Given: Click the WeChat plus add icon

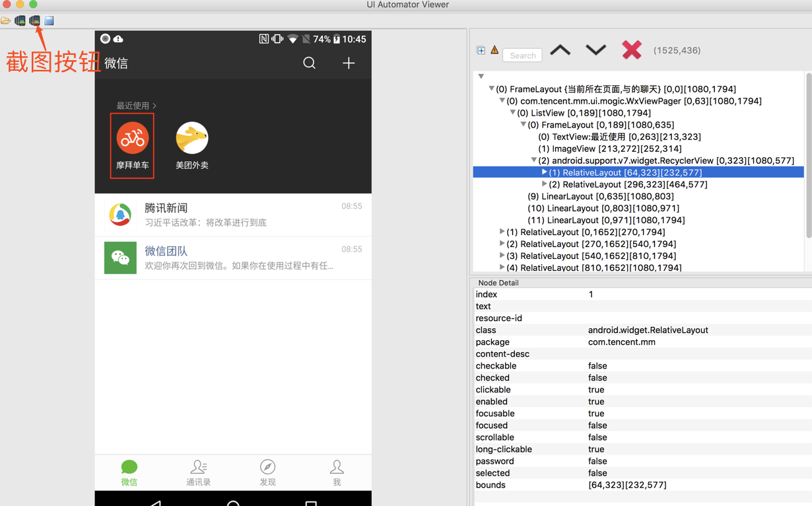Looking at the screenshot, I should (x=349, y=63).
